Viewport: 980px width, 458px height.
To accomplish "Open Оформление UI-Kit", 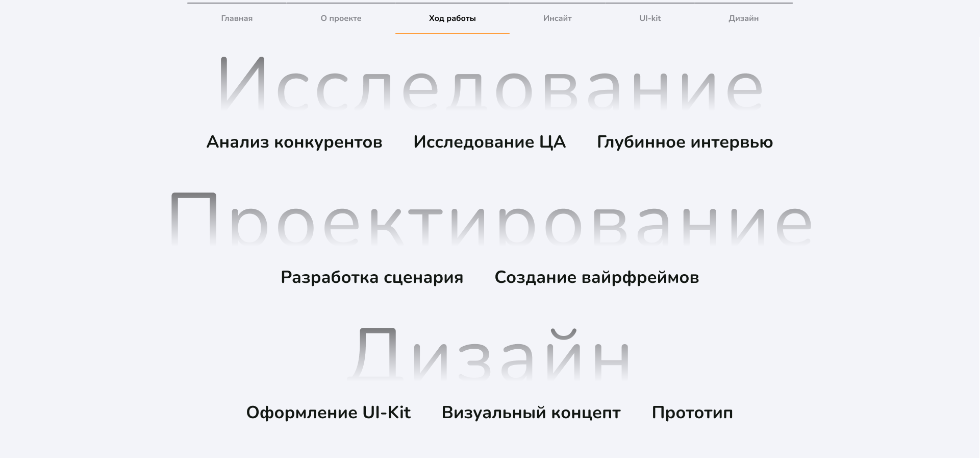I will click(329, 413).
